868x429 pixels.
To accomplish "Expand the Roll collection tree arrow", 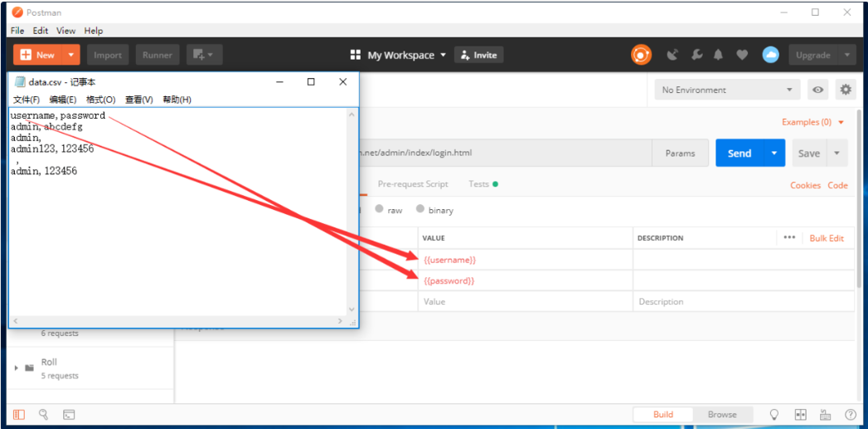I will pyautogui.click(x=16, y=368).
